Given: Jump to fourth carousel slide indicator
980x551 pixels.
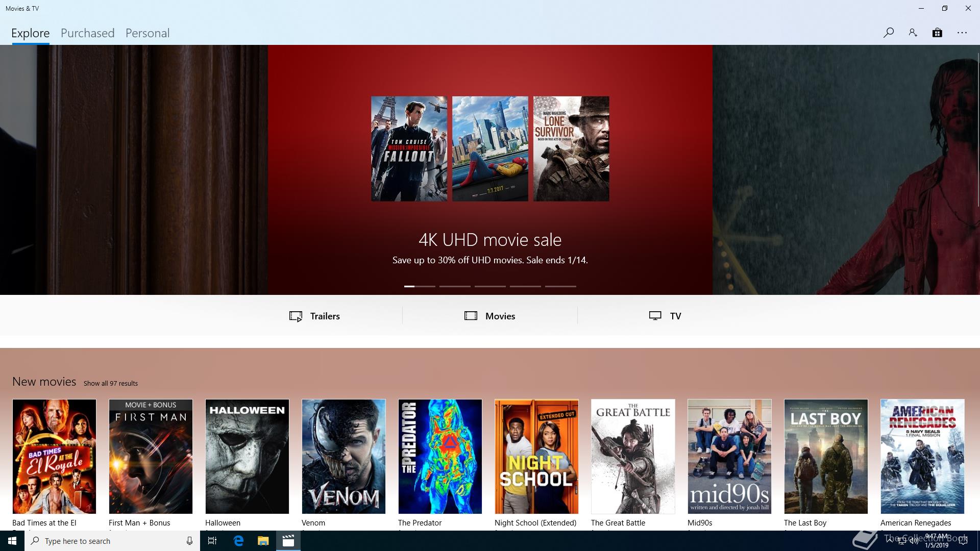Looking at the screenshot, I should click(x=525, y=286).
